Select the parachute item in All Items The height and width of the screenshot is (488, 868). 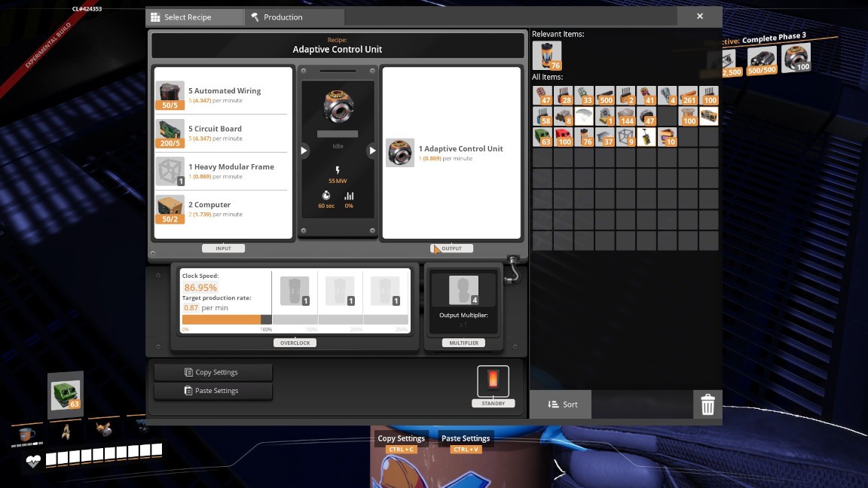[x=584, y=116]
